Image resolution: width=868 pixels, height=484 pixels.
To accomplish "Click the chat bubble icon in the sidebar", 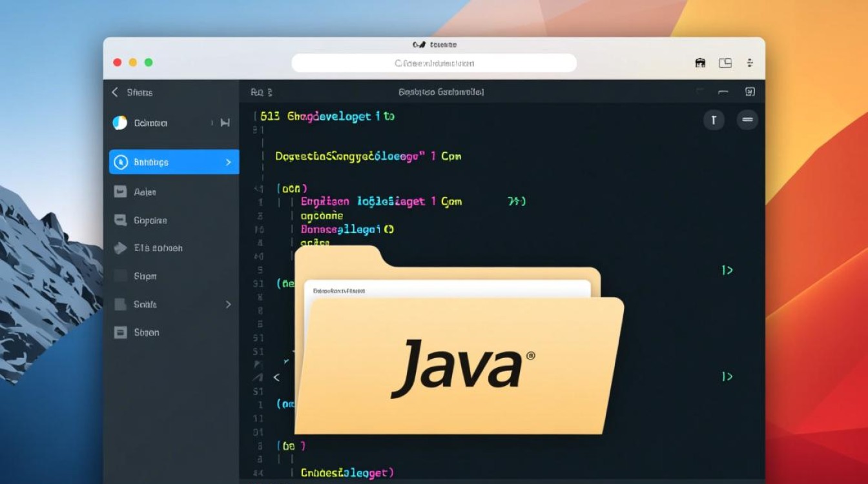I will point(120,220).
